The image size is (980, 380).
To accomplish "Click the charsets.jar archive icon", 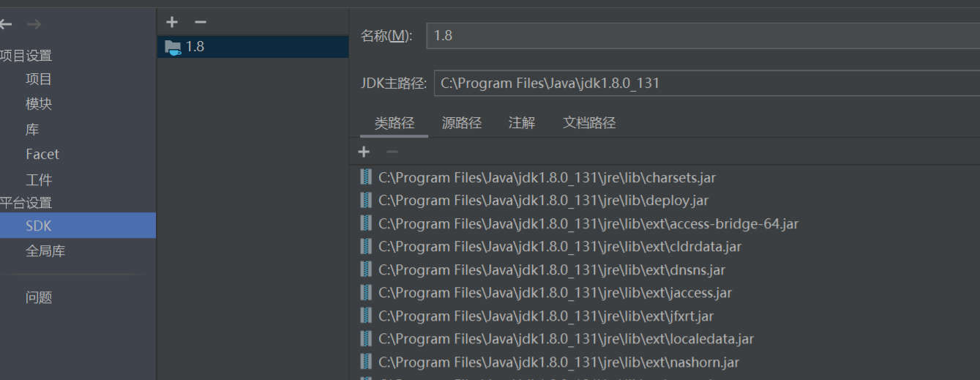I will (x=366, y=177).
